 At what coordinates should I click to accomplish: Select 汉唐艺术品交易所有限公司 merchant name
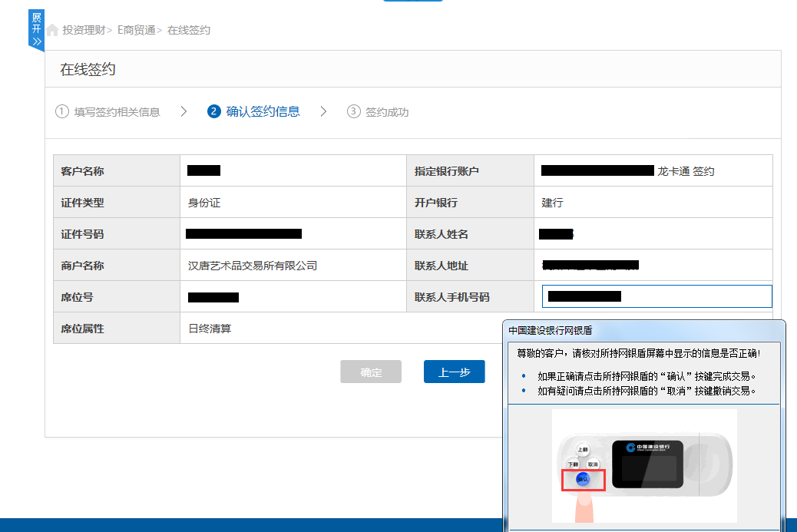click(253, 266)
